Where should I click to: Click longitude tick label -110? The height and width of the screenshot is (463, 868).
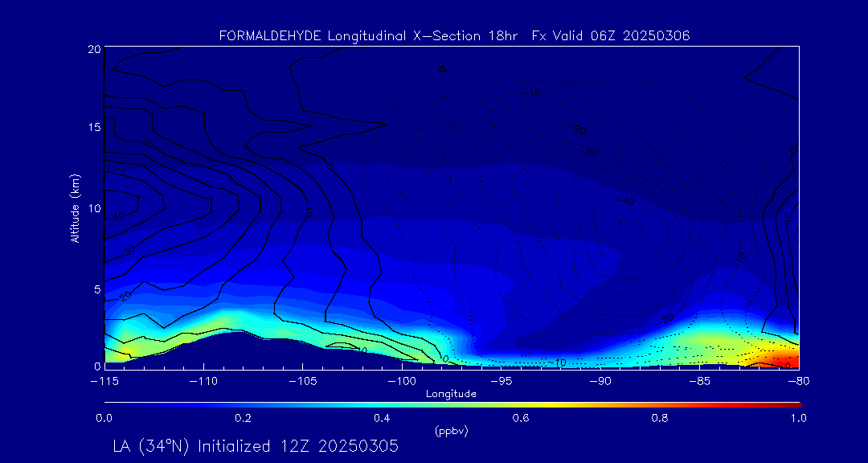203,381
